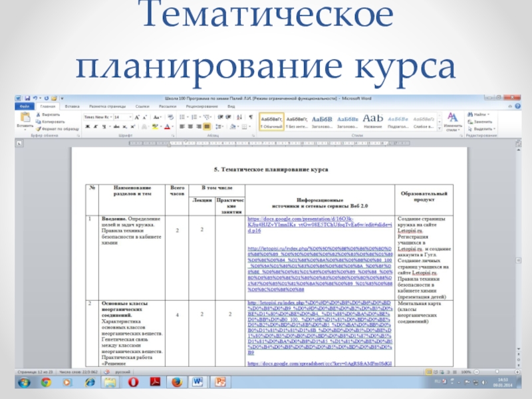Align text to the right
This screenshot has height=399, width=532.
199,126
